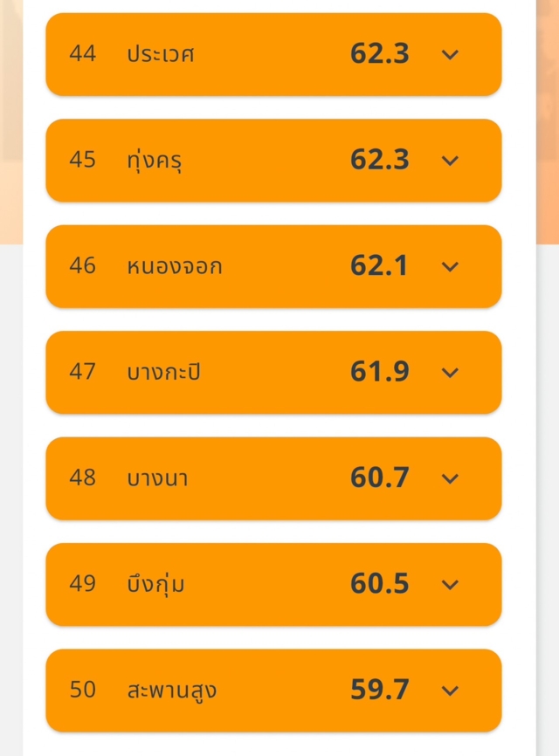Click the ประเวศ district name
The width and height of the screenshot is (559, 756).
(x=160, y=54)
